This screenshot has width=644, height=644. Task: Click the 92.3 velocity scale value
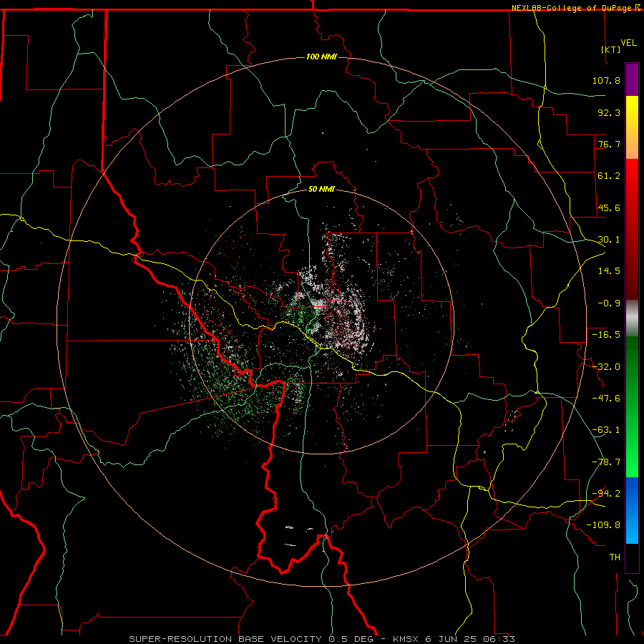609,112
